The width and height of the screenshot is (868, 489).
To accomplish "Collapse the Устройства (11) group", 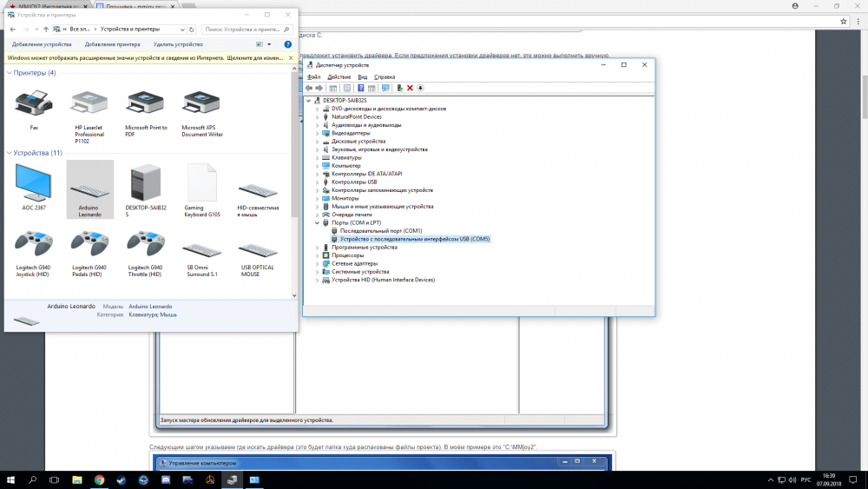I will pyautogui.click(x=10, y=153).
